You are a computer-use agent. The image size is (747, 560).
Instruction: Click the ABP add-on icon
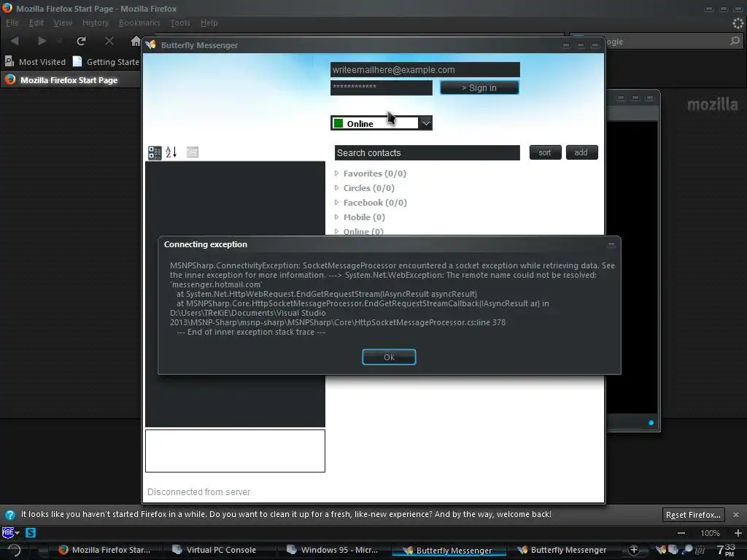[x=9, y=532]
